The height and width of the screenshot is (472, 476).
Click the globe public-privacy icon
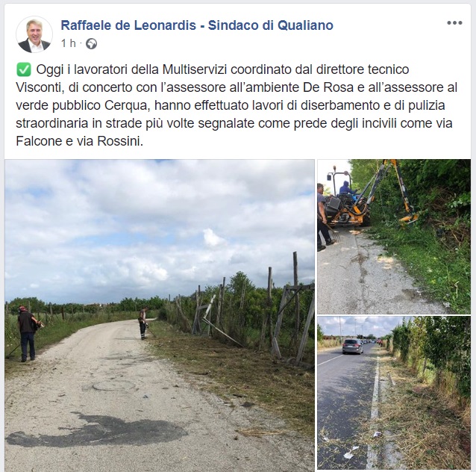pos(91,44)
